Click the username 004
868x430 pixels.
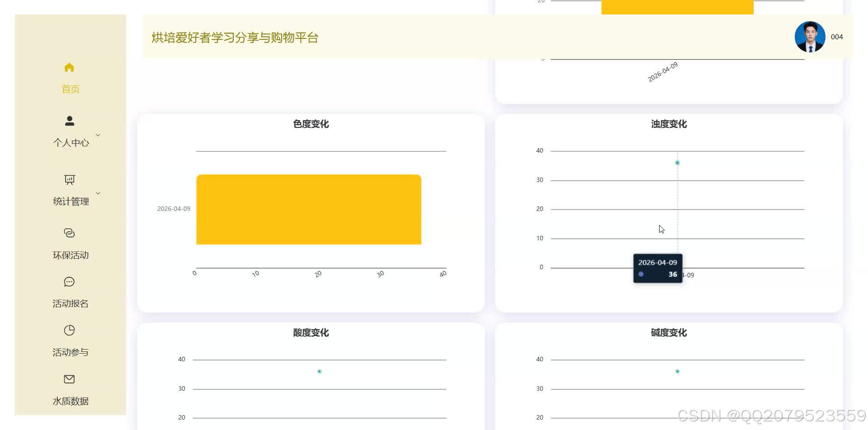point(837,37)
